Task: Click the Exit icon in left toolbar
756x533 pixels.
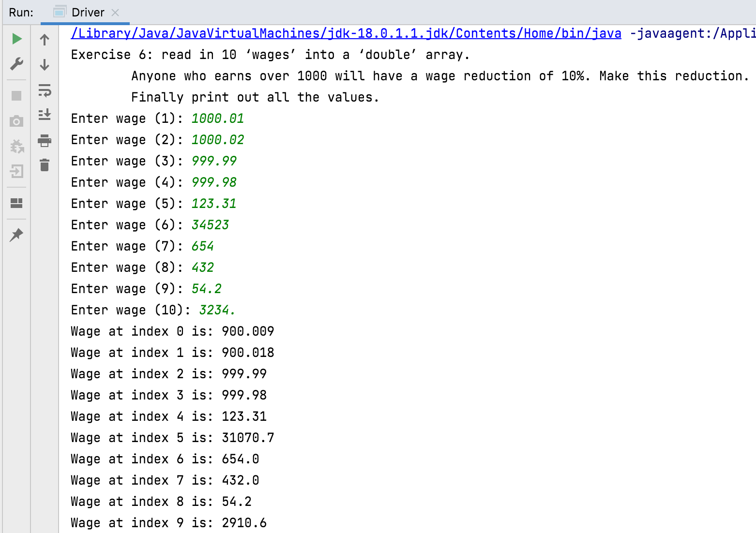Action: point(16,171)
